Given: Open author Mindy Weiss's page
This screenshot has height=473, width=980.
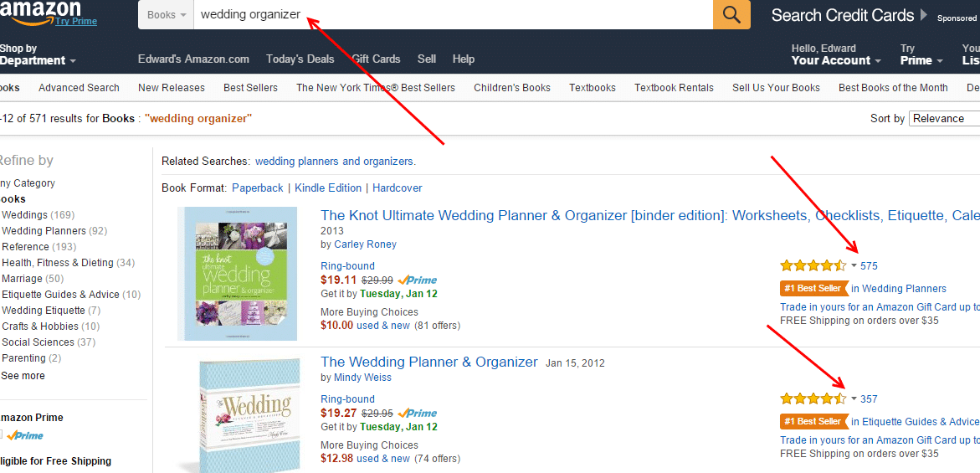Looking at the screenshot, I should click(x=362, y=378).
